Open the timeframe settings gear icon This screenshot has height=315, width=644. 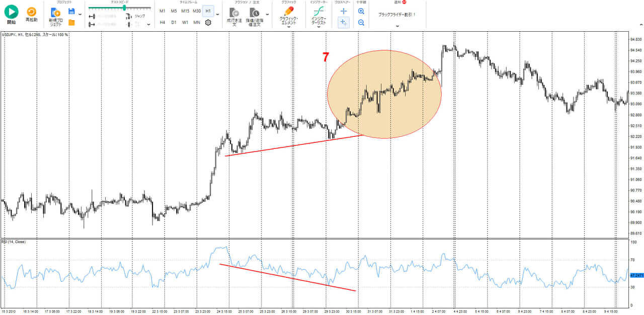[208, 22]
